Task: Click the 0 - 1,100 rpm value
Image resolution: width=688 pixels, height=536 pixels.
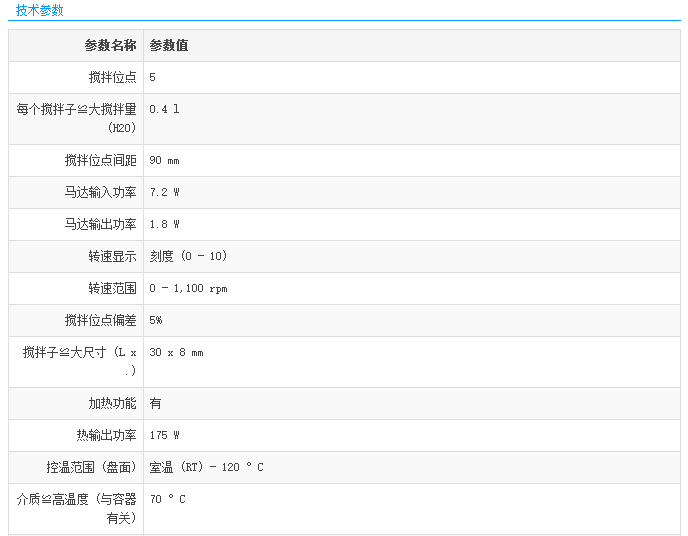Action: pos(188,289)
